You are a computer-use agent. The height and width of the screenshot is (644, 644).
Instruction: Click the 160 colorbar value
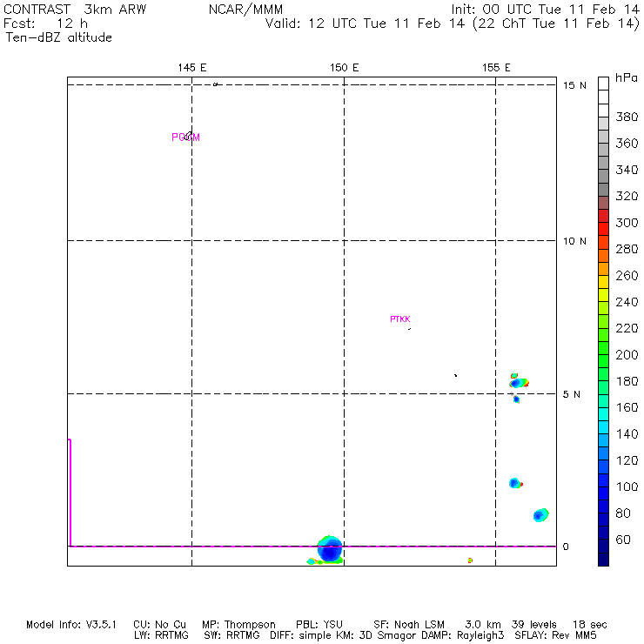(x=627, y=407)
